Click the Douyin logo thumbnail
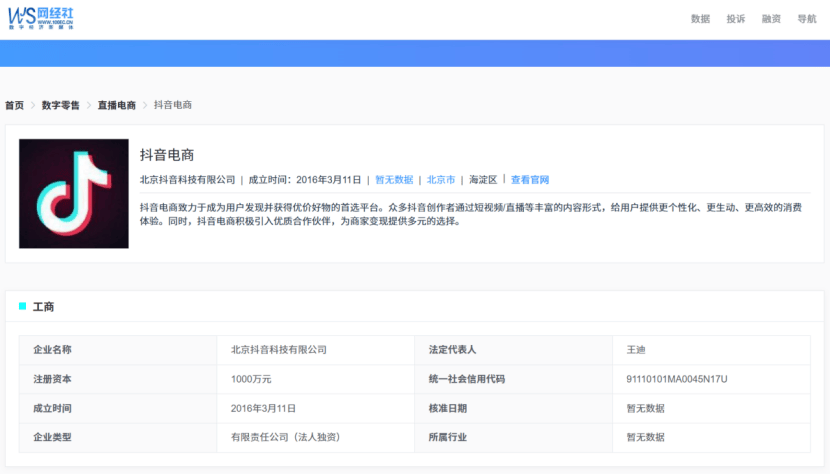Image resolution: width=830 pixels, height=475 pixels. (x=74, y=193)
